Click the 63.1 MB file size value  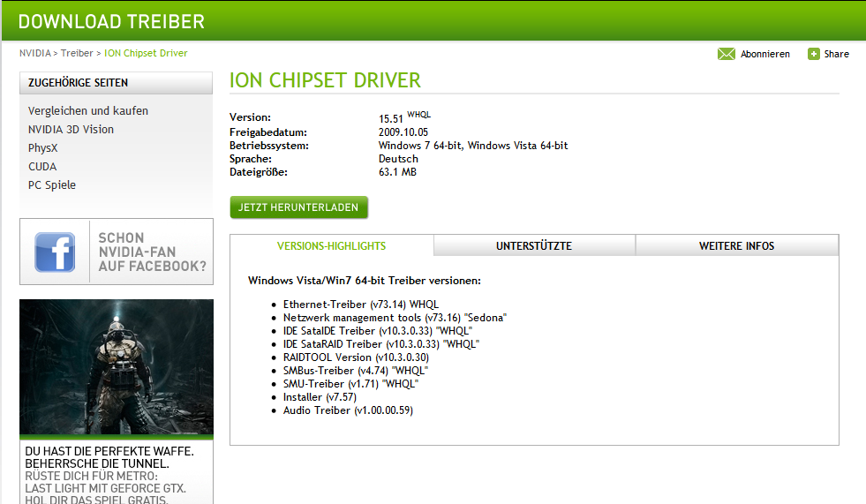point(397,172)
